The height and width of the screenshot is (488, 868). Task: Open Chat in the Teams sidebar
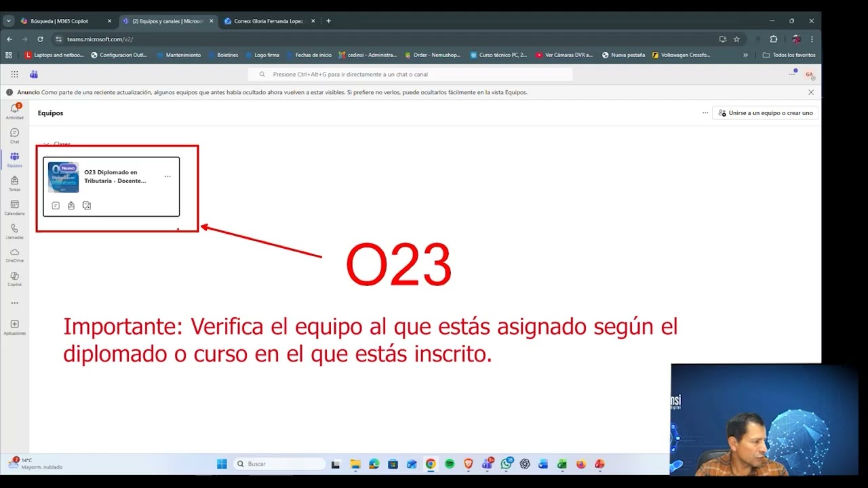click(14, 136)
